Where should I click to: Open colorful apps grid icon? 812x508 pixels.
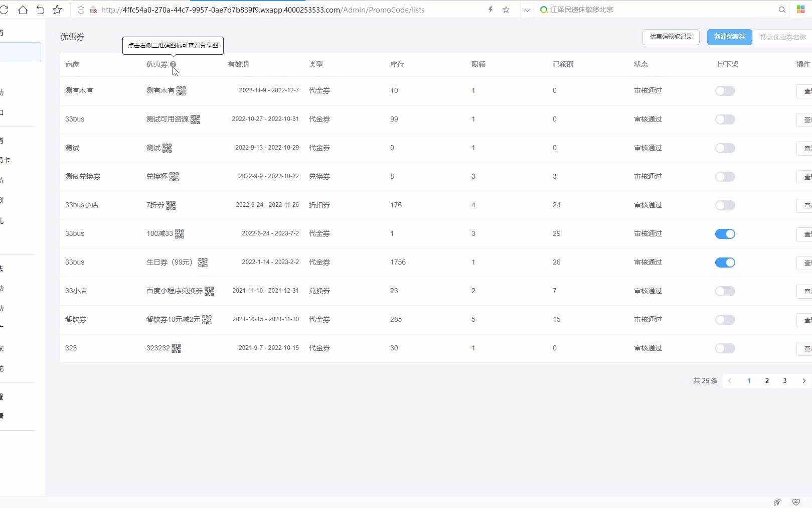pyautogui.click(x=800, y=10)
